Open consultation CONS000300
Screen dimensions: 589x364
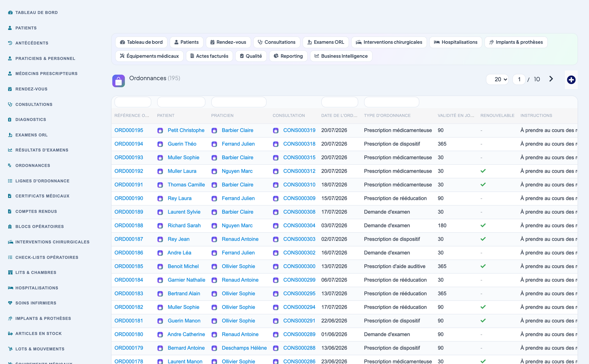(x=299, y=266)
